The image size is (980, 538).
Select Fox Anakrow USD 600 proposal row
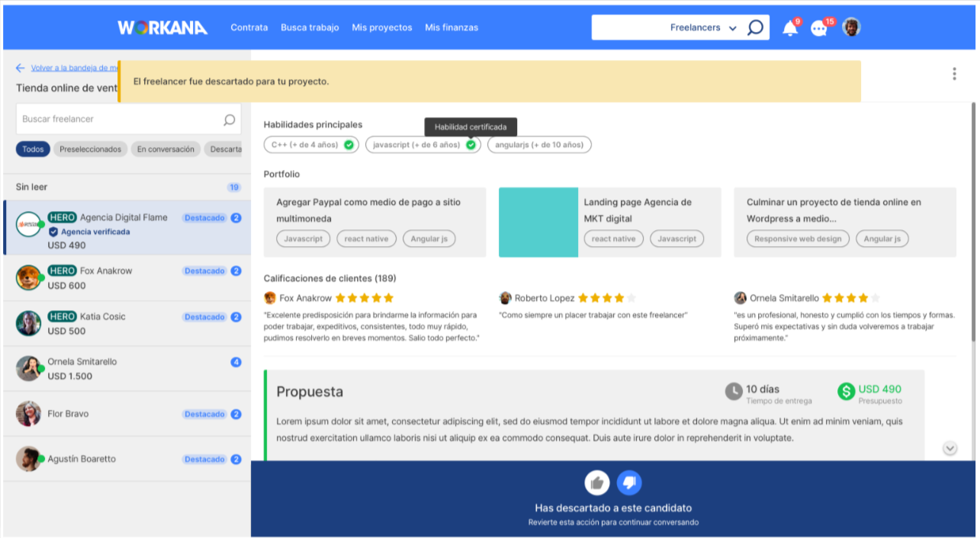point(127,277)
